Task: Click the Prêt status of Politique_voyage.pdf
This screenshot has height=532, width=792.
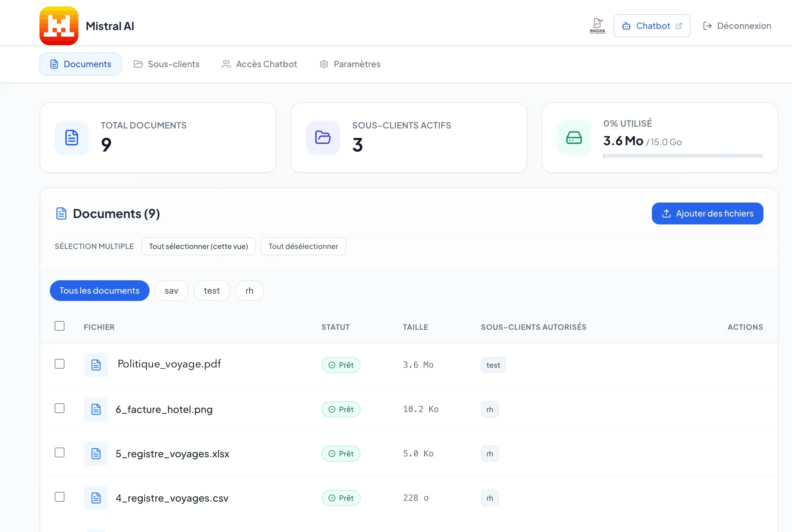Action: coord(341,365)
